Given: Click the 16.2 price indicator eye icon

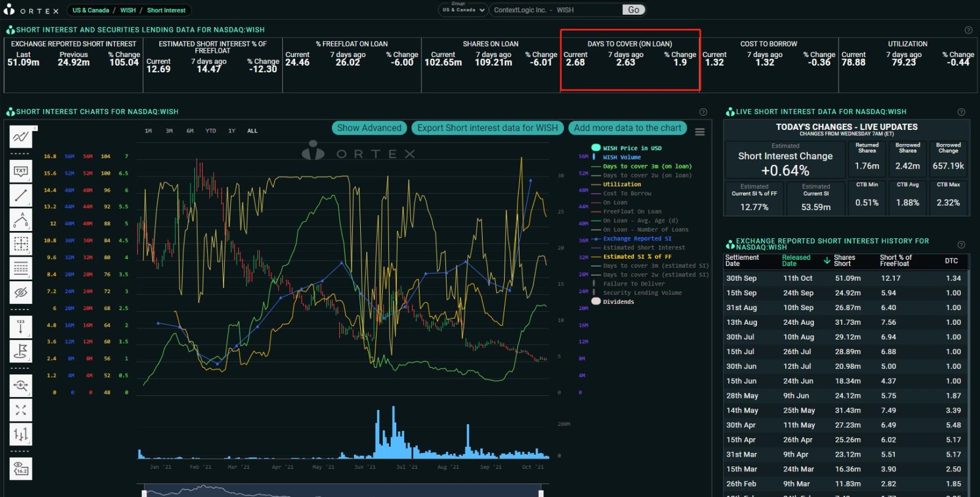Looking at the screenshot, I should tap(21, 468).
